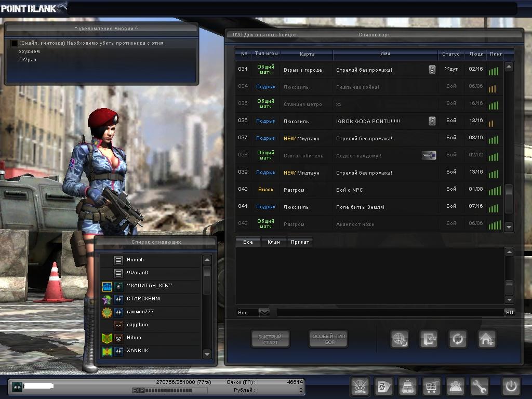Viewport: 532px width, 399px height.
Task: Switch to the Приват chat tab
Action: coord(300,242)
